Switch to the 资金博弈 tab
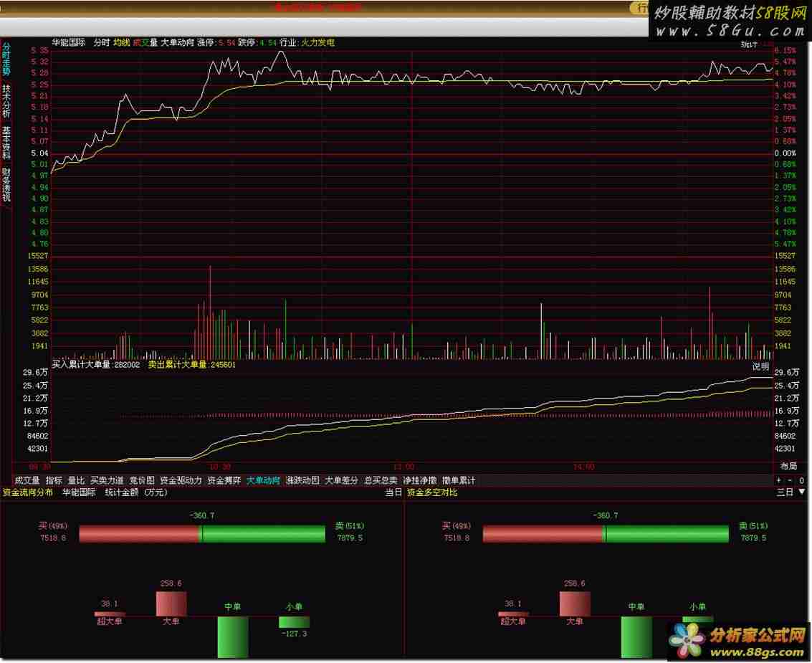This screenshot has height=663, width=812. [x=224, y=480]
